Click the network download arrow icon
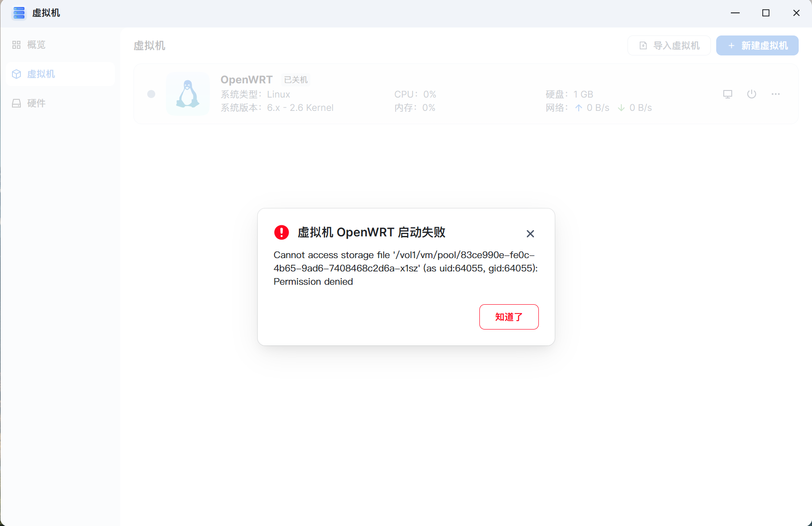Image resolution: width=812 pixels, height=526 pixels. (621, 108)
